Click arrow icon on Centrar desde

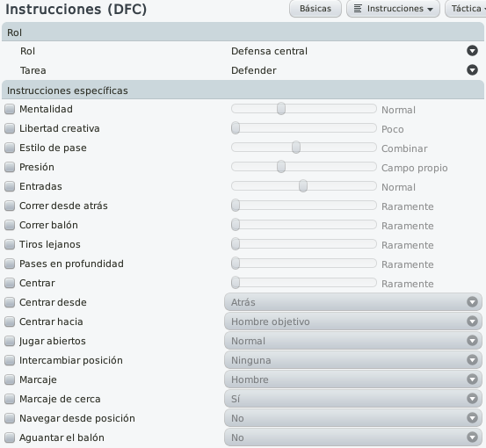point(472,302)
